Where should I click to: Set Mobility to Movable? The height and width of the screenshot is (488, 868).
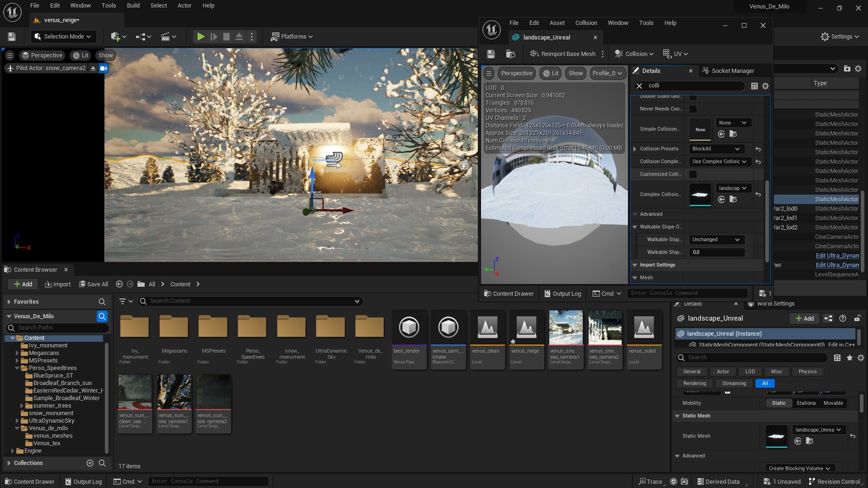(833, 404)
